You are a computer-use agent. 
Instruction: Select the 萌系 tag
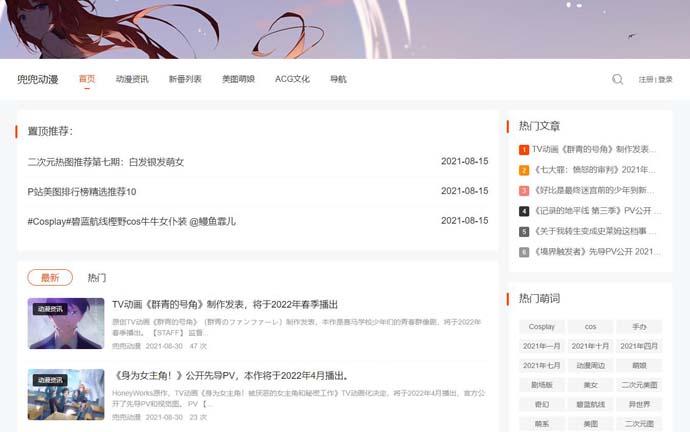point(542,424)
